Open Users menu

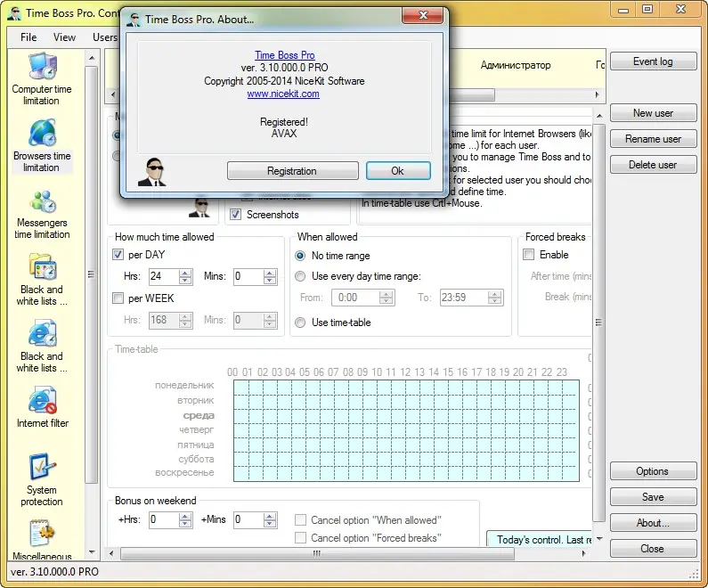click(x=105, y=37)
